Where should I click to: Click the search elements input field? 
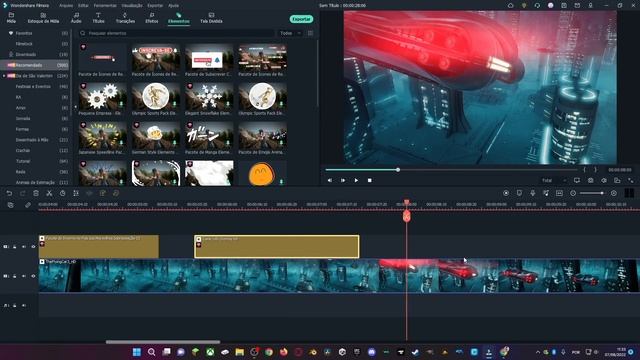pos(176,33)
